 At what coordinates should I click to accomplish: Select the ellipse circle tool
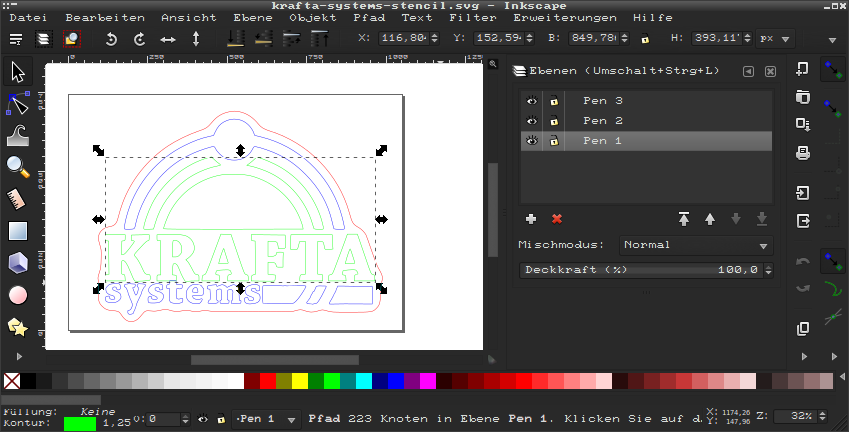(x=18, y=295)
